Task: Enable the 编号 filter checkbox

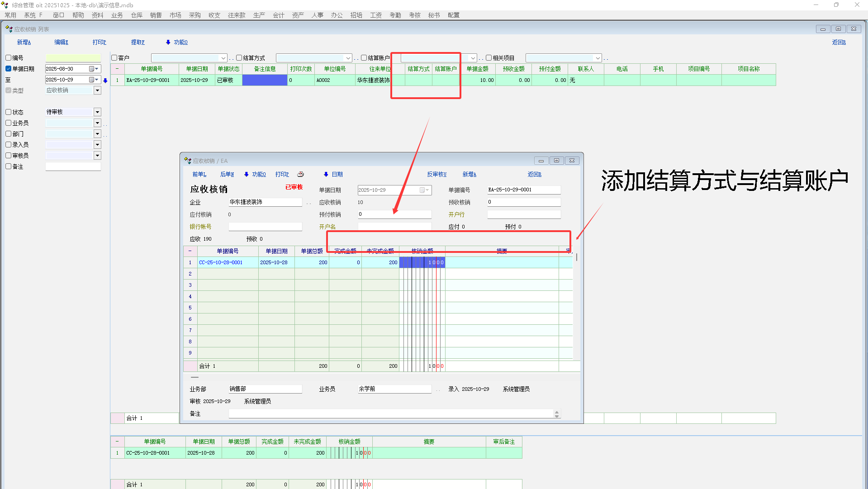Action: pyautogui.click(x=8, y=58)
